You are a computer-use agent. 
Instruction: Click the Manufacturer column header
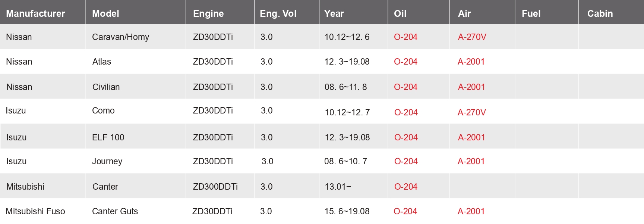click(35, 14)
